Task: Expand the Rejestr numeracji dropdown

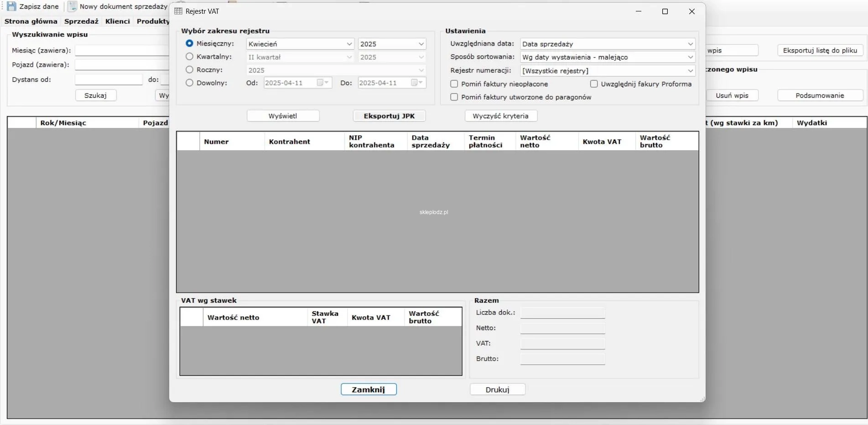Action: 607,71
